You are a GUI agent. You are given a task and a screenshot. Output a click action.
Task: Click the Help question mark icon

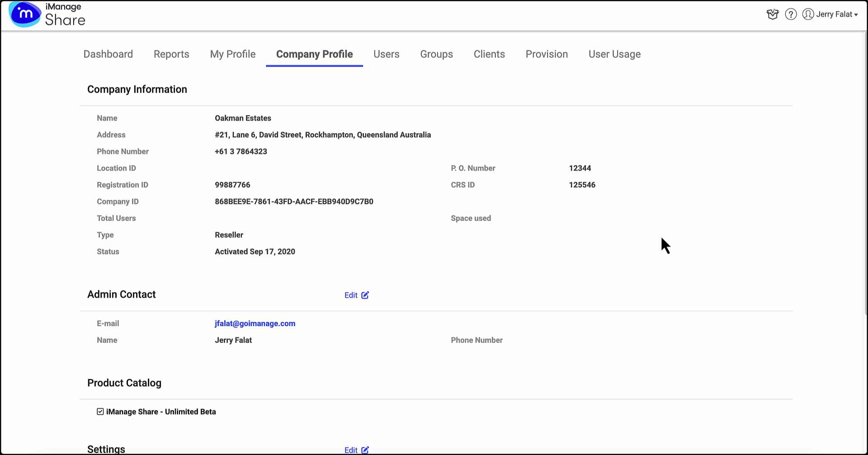click(791, 14)
